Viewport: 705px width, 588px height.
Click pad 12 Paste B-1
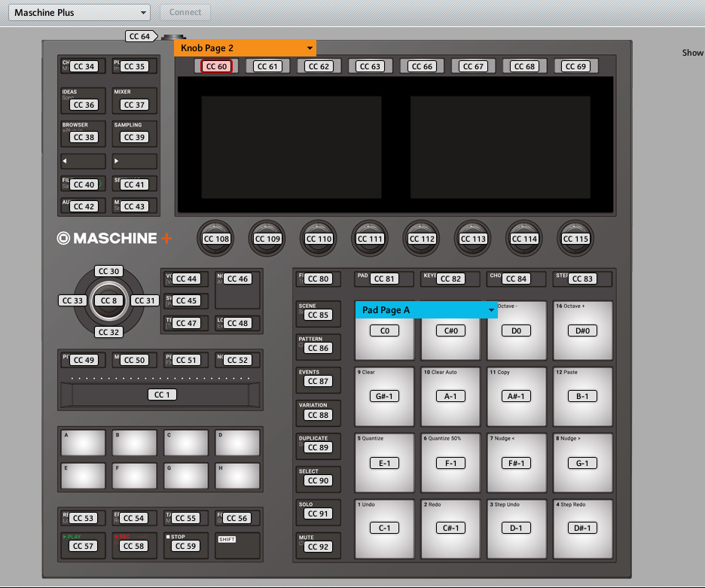click(x=583, y=397)
